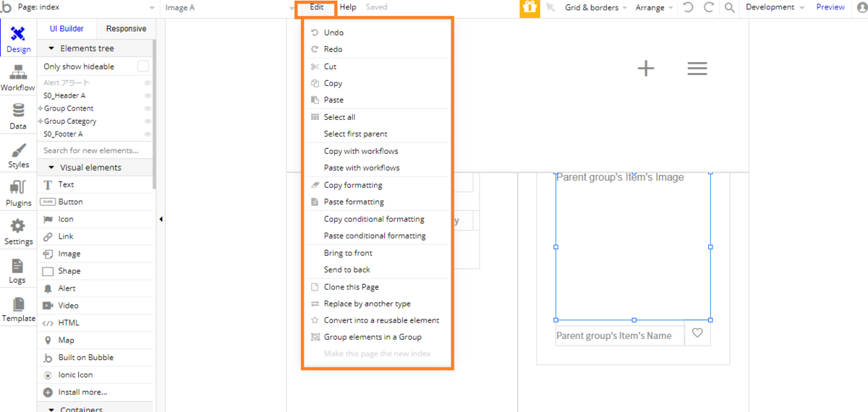Toggle eye visibility for S0_Footer A
Viewport: 868px width, 412px height.
(148, 134)
